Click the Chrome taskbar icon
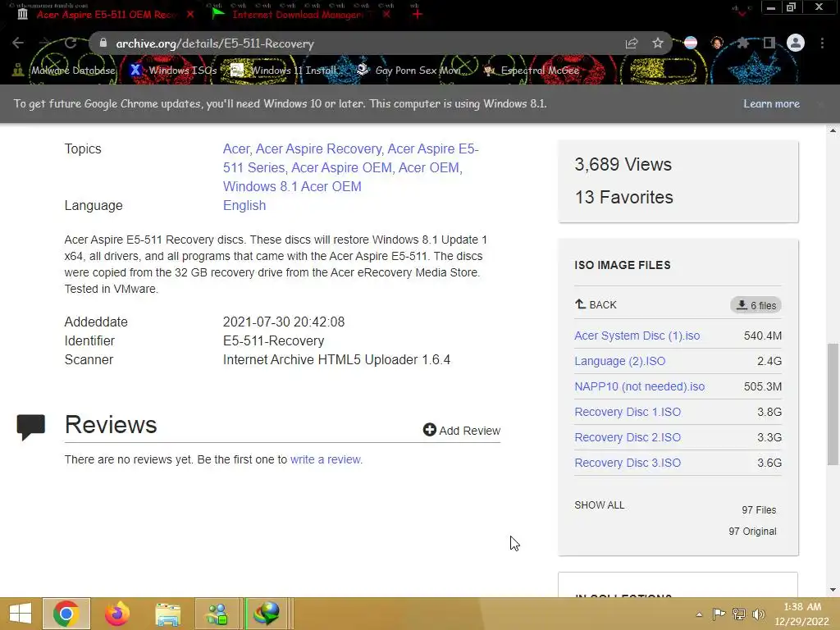Screen dimensions: 840x630 click(66, 614)
